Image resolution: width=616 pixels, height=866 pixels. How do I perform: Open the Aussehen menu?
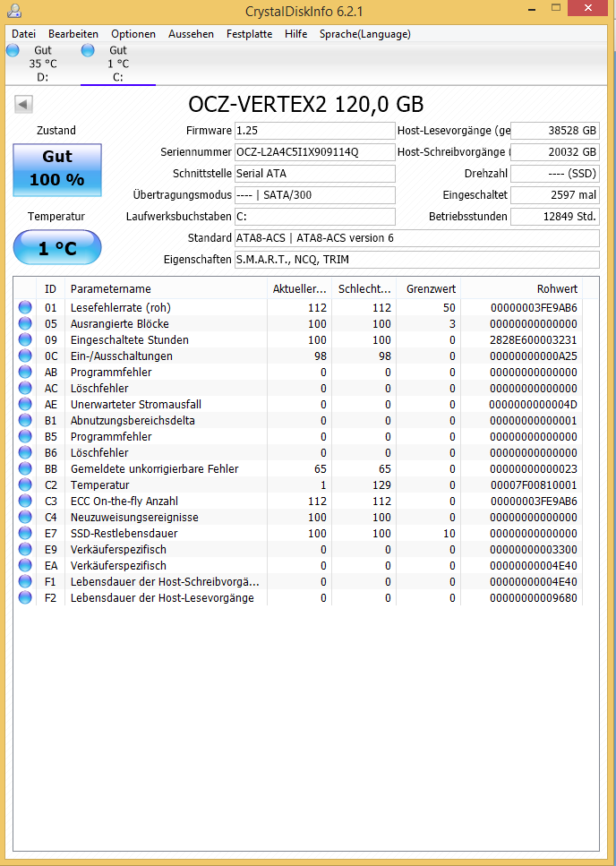[x=191, y=34]
